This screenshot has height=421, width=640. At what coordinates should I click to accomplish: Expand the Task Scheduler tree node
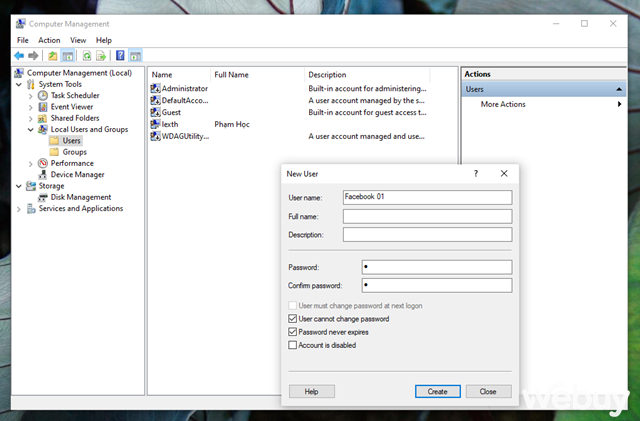click(x=31, y=95)
